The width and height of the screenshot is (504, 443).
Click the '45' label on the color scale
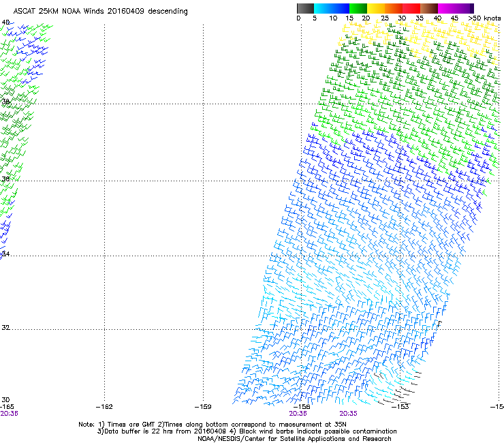coord(454,18)
